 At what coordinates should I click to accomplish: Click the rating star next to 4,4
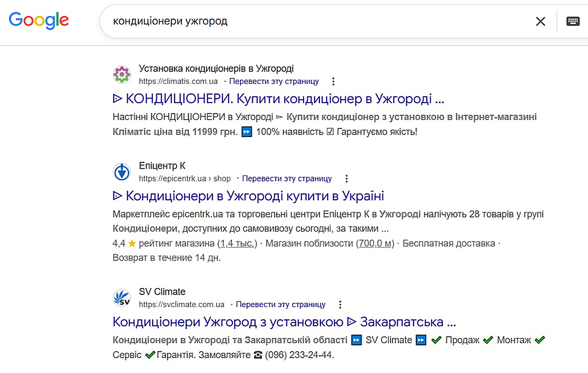132,243
